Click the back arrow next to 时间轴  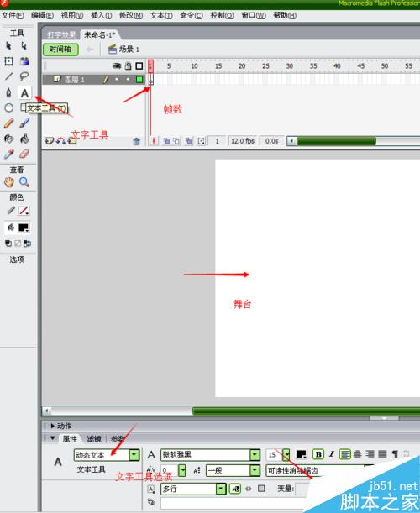click(x=90, y=50)
